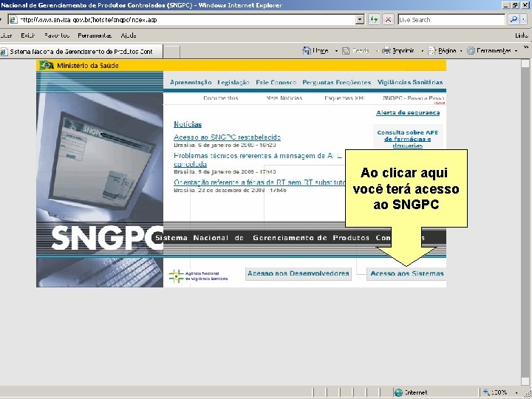The width and height of the screenshot is (532, 399).
Task: Click the Acesso aos Desenvolvedores button
Action: (x=299, y=273)
